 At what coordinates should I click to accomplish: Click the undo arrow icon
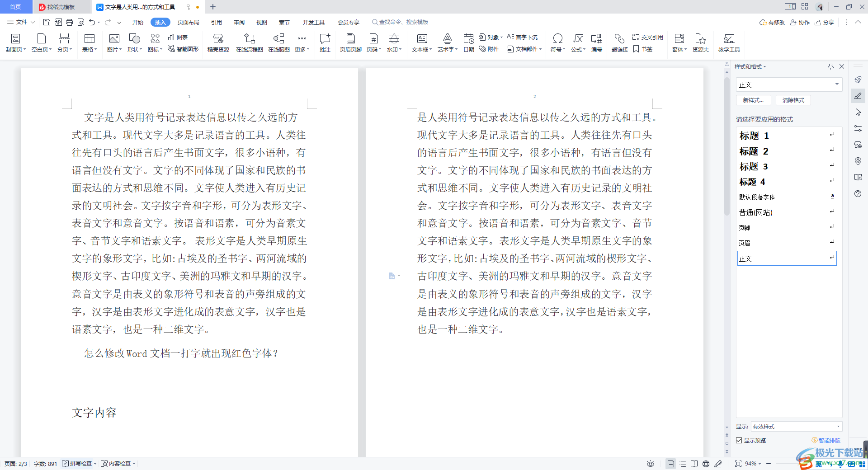(x=92, y=22)
